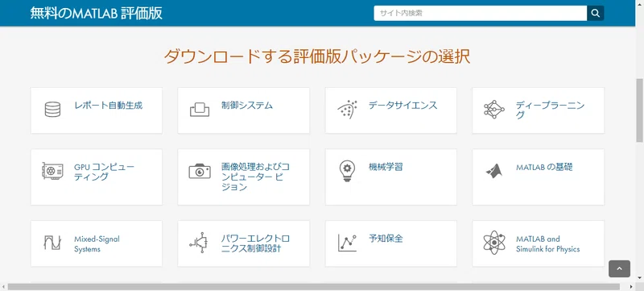
Task: Choose the GPU コンピューティング package
Action: pos(105,172)
